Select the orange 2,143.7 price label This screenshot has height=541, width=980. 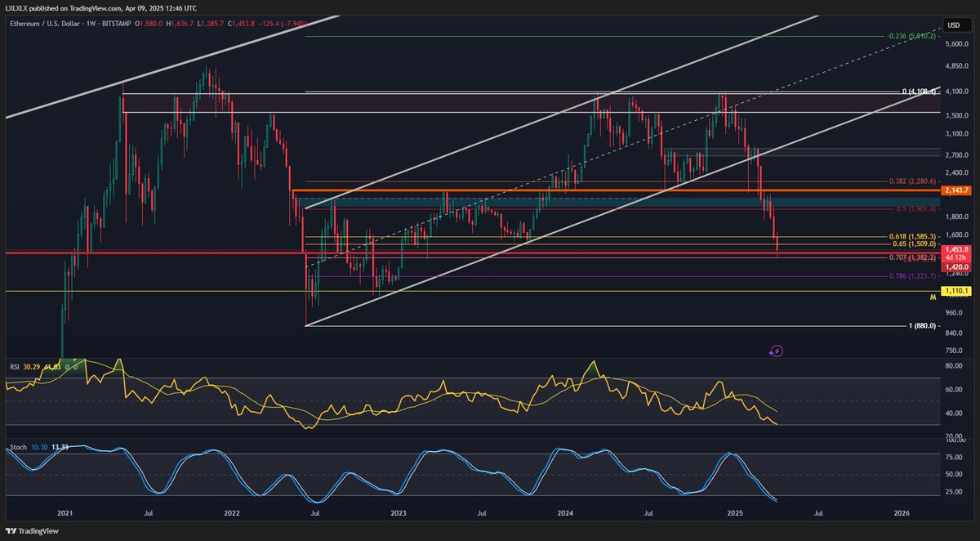pyautogui.click(x=955, y=190)
